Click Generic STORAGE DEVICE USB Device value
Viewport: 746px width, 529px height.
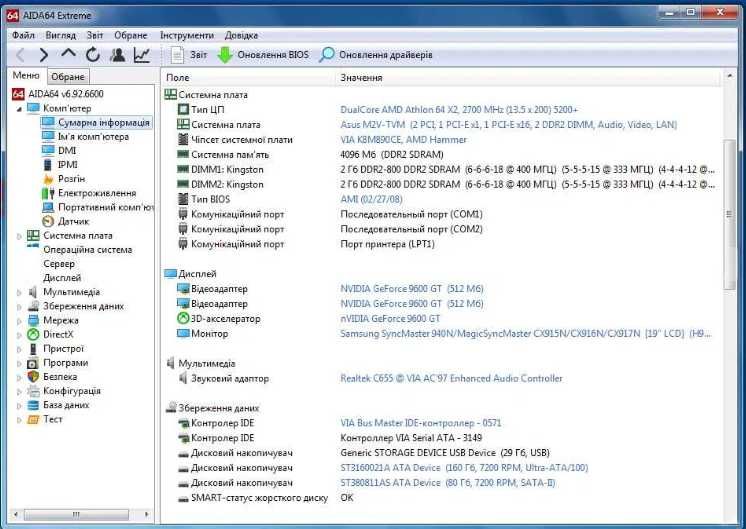[445, 452]
